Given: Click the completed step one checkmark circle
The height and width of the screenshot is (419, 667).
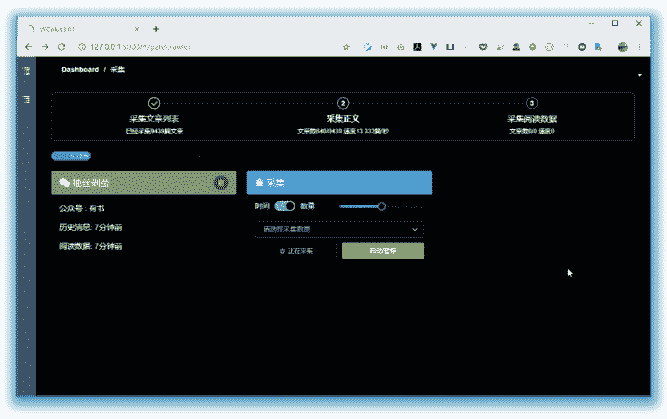Looking at the screenshot, I should pos(153,103).
